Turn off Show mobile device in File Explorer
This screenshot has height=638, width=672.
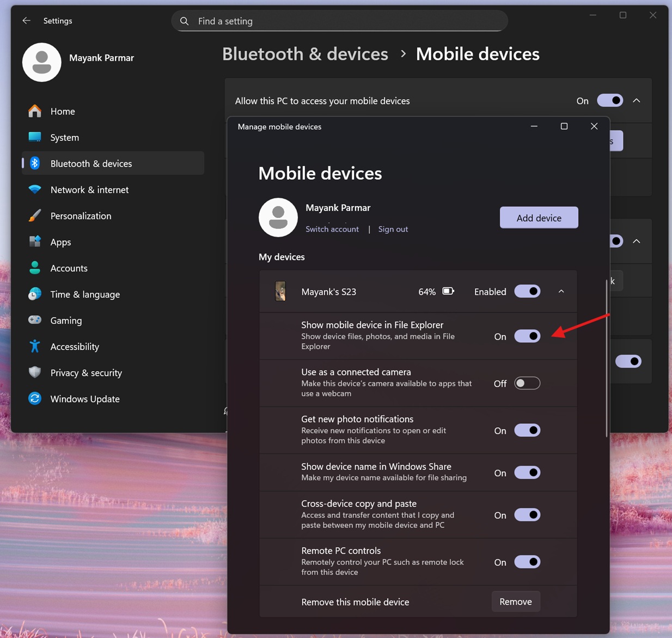tap(527, 336)
